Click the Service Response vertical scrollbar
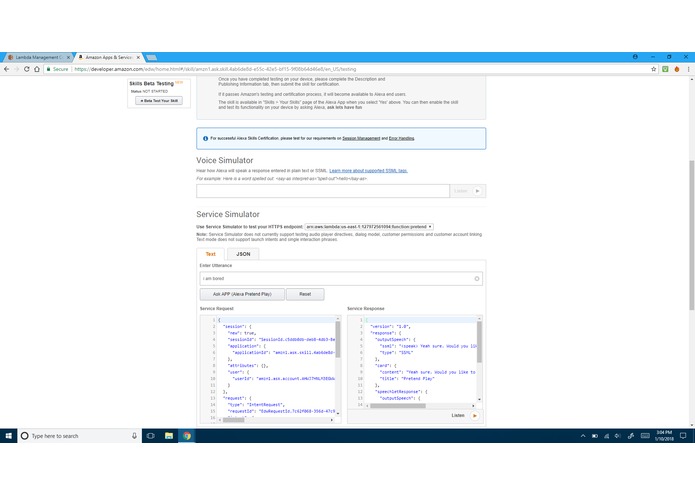The height and width of the screenshot is (494, 695). [479, 342]
